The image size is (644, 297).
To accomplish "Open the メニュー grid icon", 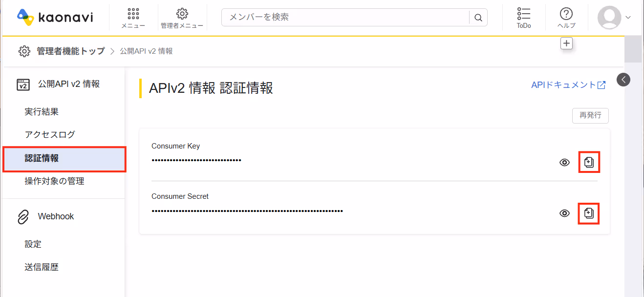I will (x=133, y=14).
